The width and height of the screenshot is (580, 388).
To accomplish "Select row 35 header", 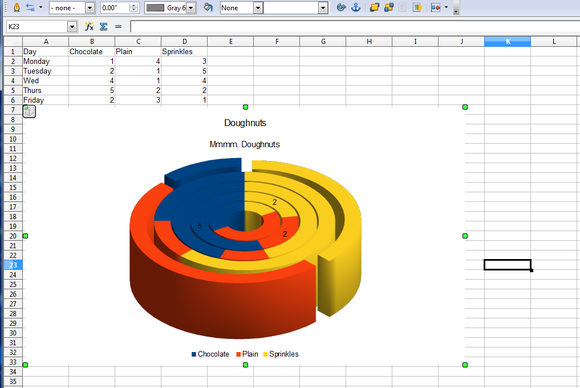I will point(13,381).
